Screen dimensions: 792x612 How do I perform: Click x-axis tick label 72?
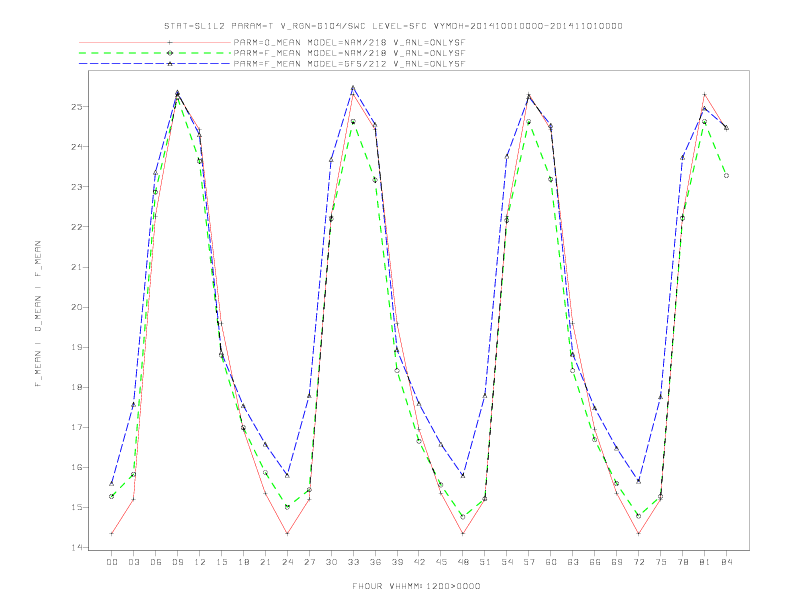click(639, 562)
